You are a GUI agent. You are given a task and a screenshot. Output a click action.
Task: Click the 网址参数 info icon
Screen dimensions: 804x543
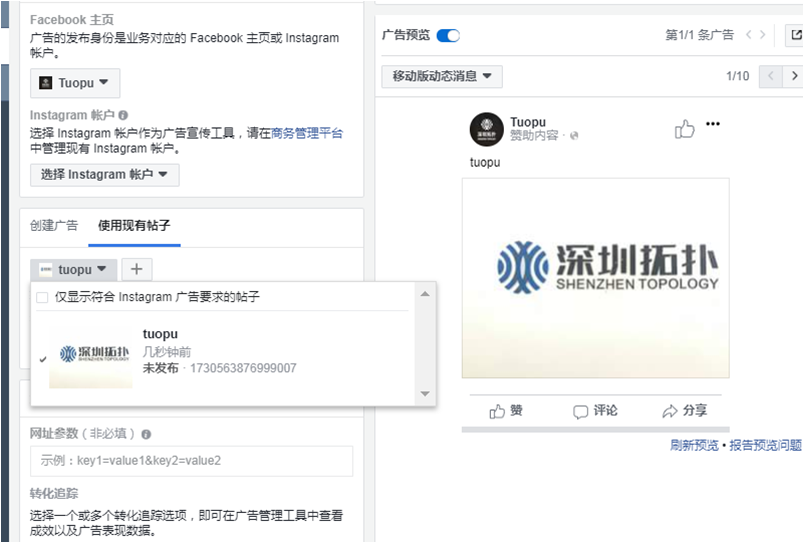(146, 434)
